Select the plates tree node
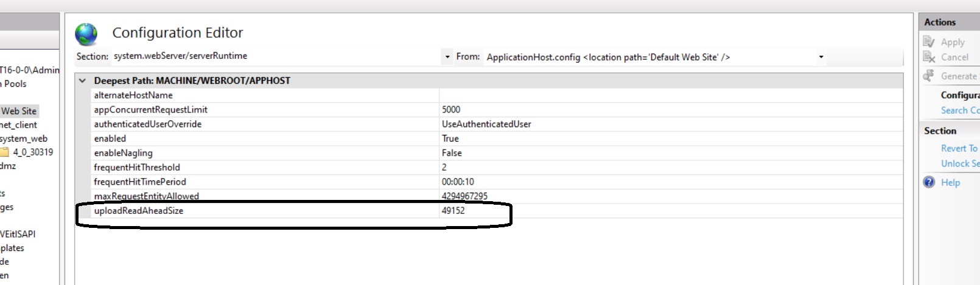The image size is (980, 285). pos(12,248)
